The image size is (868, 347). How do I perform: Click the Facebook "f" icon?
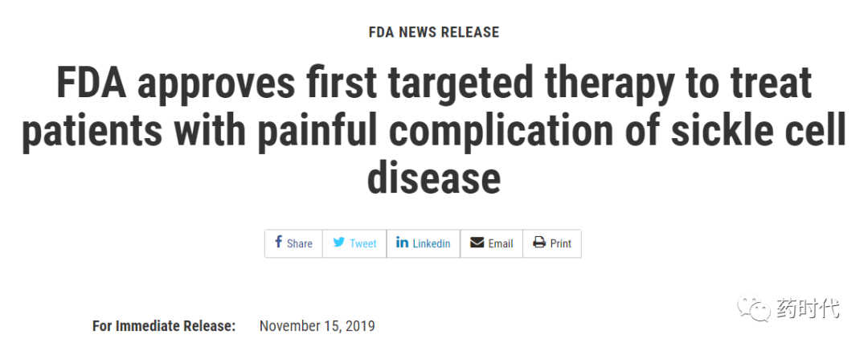[x=278, y=243]
